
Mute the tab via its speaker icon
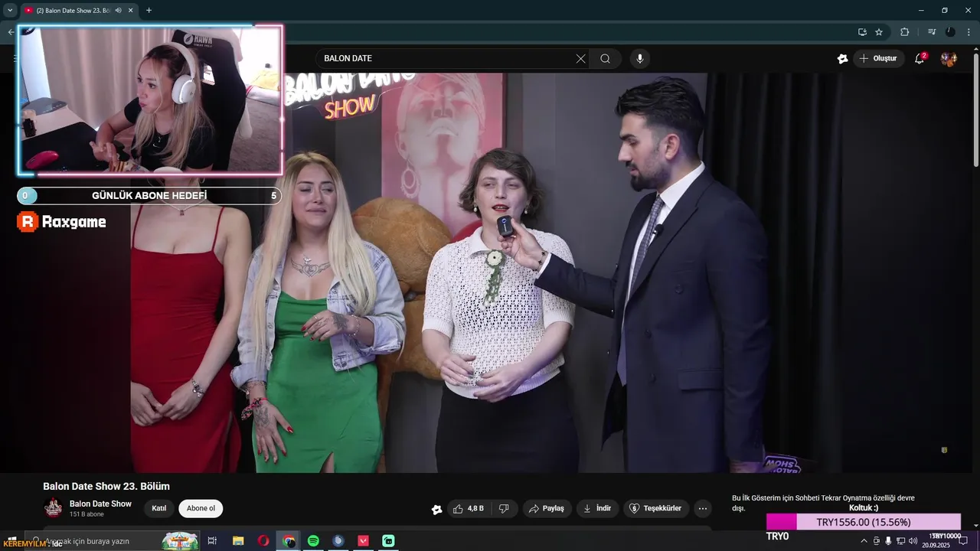118,10
